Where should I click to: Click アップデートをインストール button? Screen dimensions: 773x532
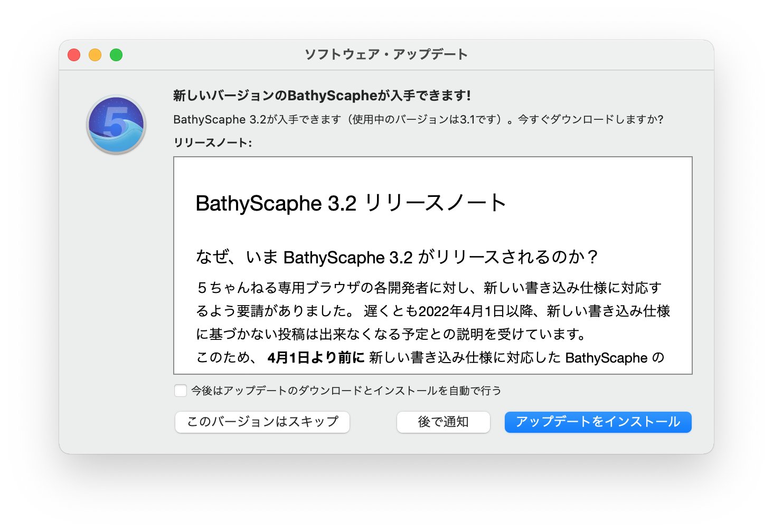pyautogui.click(x=598, y=422)
